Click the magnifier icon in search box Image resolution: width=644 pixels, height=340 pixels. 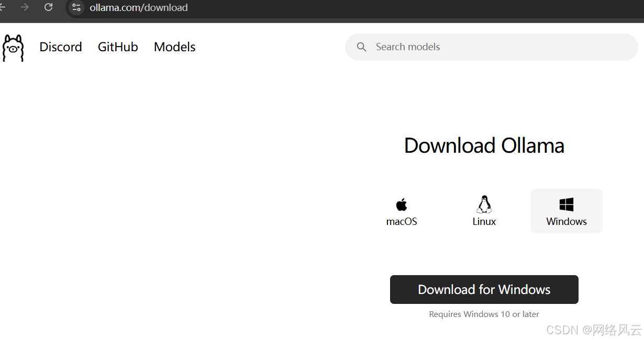pyautogui.click(x=361, y=47)
